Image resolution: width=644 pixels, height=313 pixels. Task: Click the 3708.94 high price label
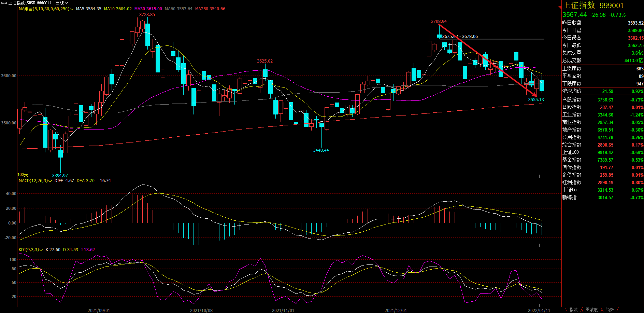point(439,22)
